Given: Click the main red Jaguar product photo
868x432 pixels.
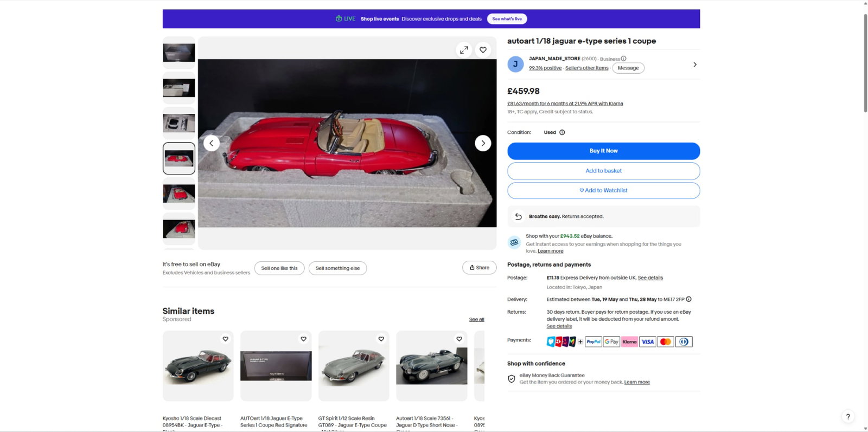Looking at the screenshot, I should [347, 143].
